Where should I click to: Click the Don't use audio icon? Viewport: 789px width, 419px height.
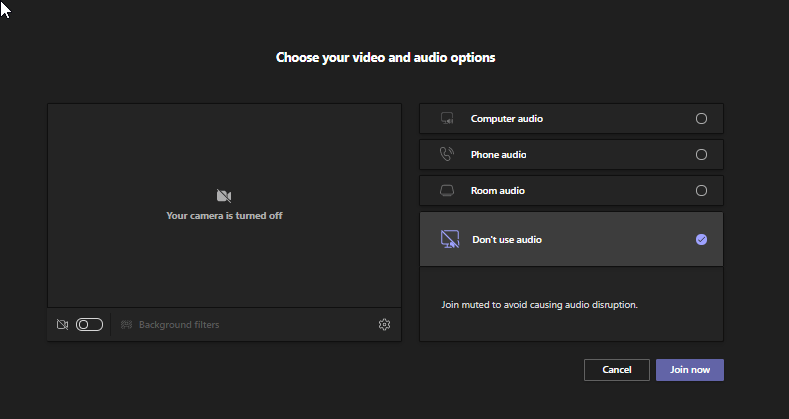449,239
